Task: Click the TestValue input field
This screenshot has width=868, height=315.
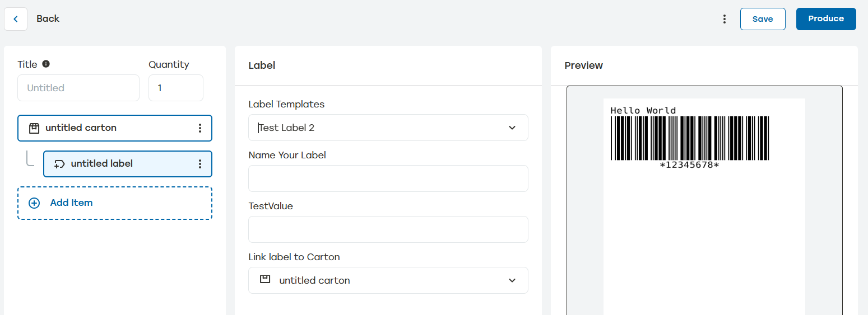Action: (x=388, y=229)
